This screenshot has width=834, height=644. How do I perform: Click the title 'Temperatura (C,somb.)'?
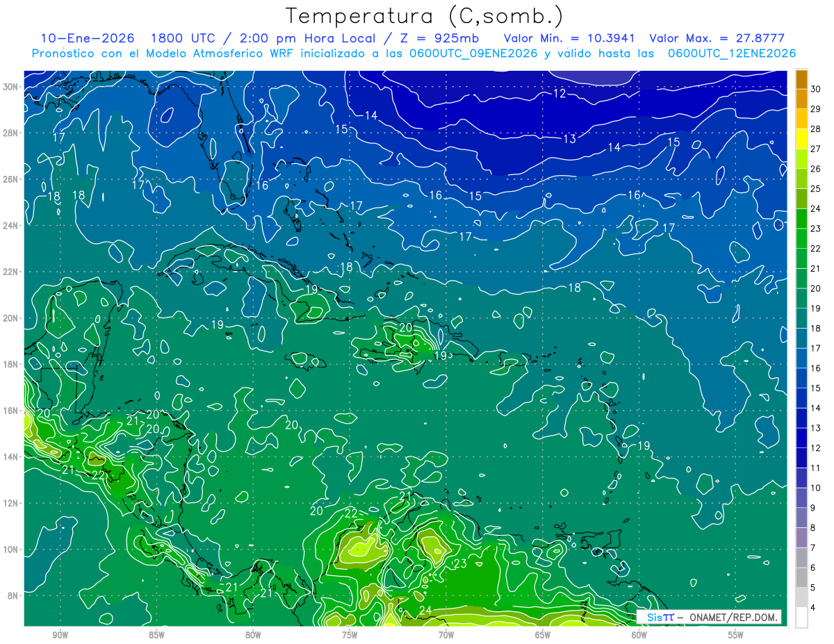click(425, 16)
